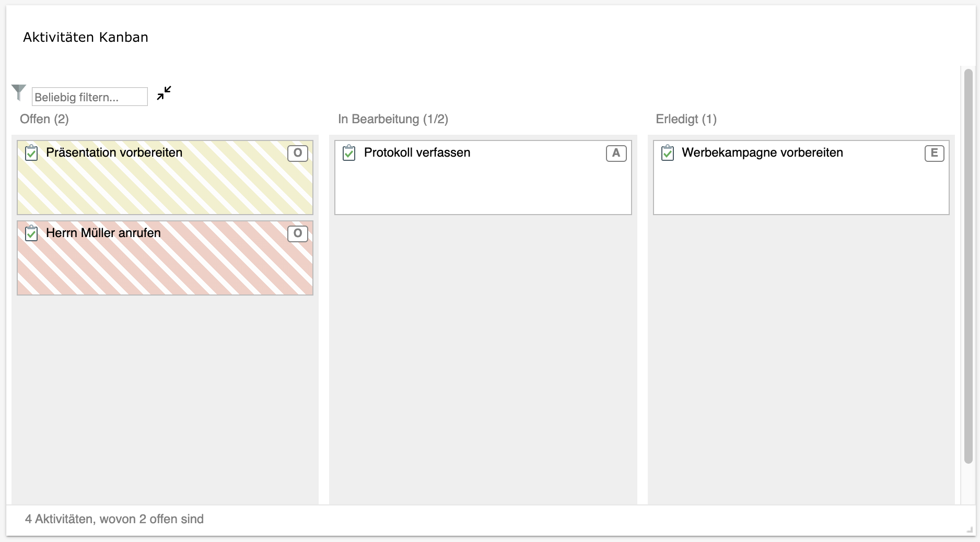980x542 pixels.
Task: Click the vertical scrollbar on the right
Action: pyautogui.click(x=968, y=266)
